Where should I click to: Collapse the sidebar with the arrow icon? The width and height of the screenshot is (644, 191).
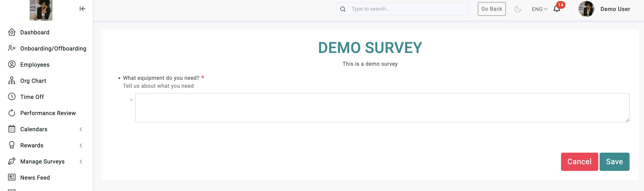coord(83,9)
